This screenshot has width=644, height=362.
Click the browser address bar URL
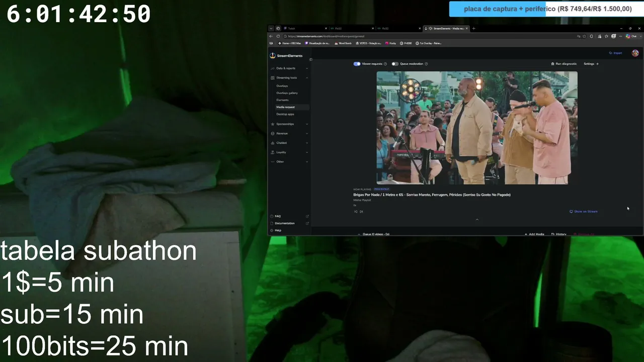[x=326, y=36]
